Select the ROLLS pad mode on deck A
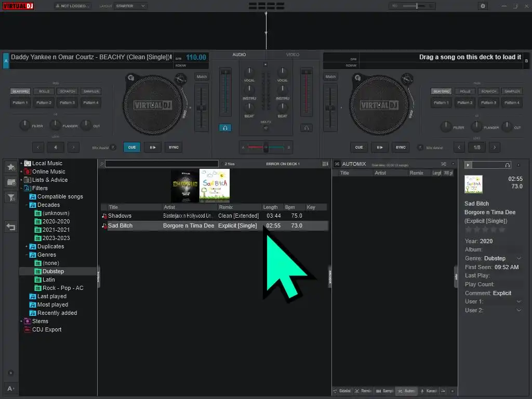532x399 pixels. click(x=44, y=91)
